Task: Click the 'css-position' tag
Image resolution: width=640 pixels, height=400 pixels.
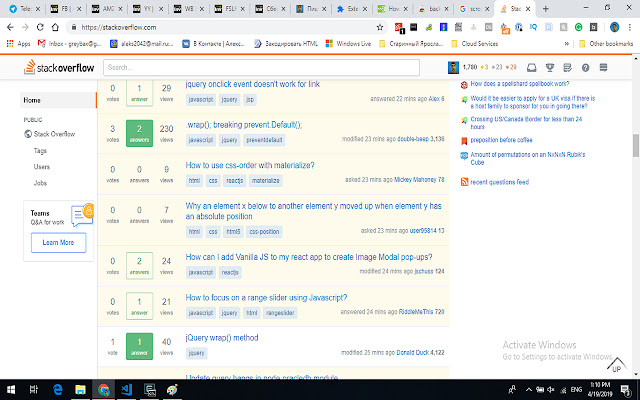Action: [264, 231]
